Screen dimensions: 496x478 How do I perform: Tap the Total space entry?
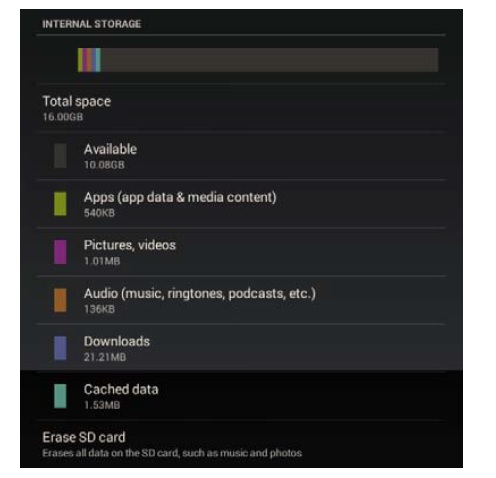point(240,108)
